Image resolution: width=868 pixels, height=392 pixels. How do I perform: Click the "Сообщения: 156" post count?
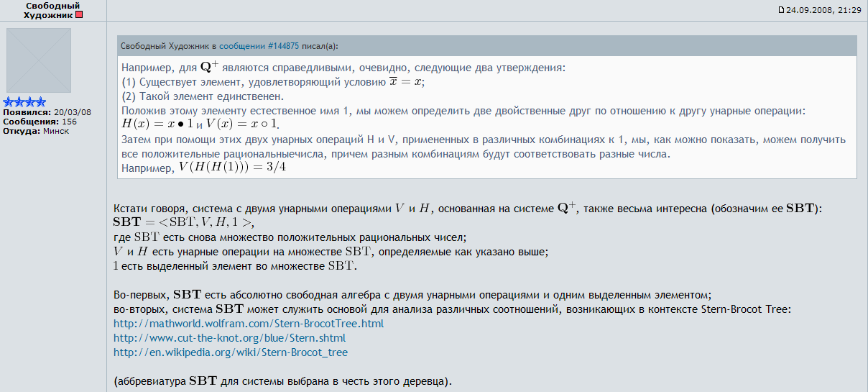click(x=40, y=122)
